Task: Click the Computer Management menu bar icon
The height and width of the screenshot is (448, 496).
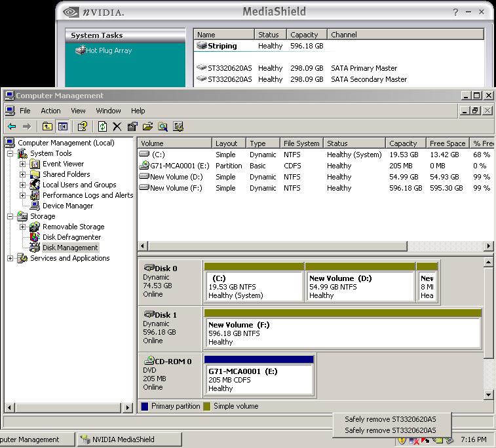Action: point(10,111)
